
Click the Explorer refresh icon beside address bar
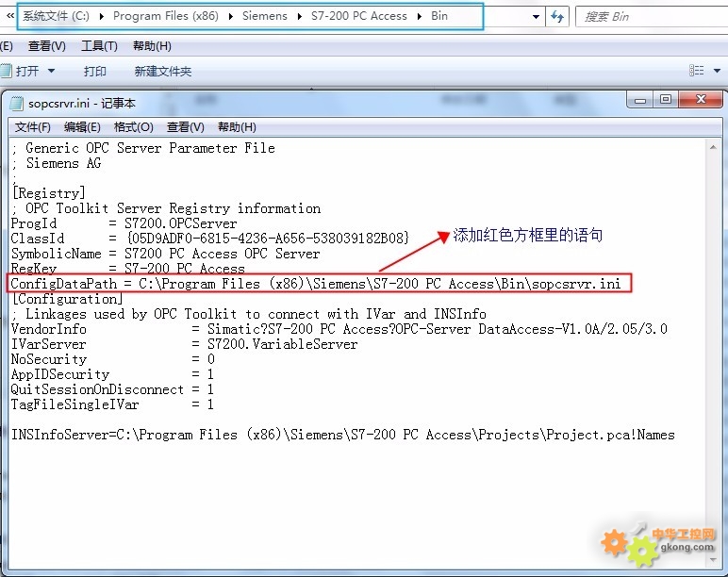pos(557,17)
